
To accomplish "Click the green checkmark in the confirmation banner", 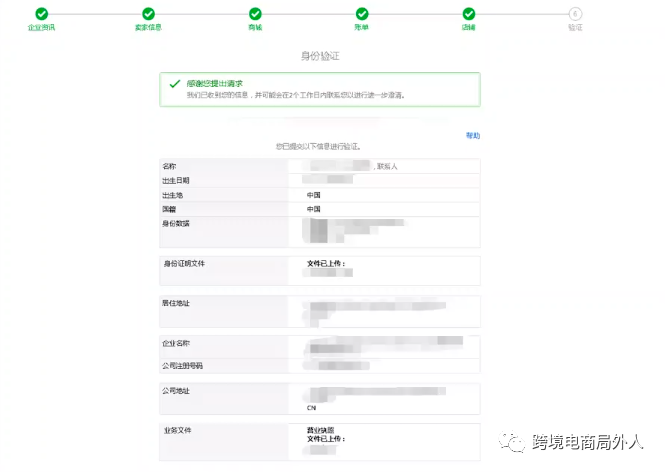I will [175, 84].
